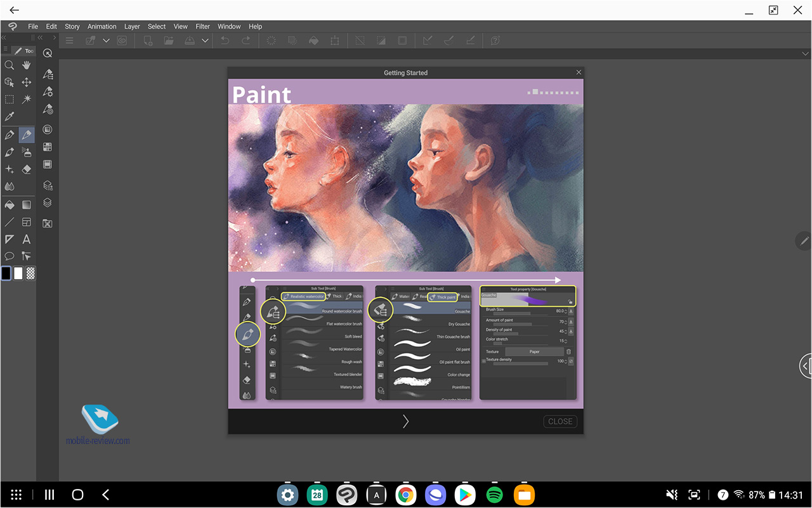812x508 pixels.
Task: Expand the dropdown arrow beside Clip Studio icon
Action: (x=106, y=41)
